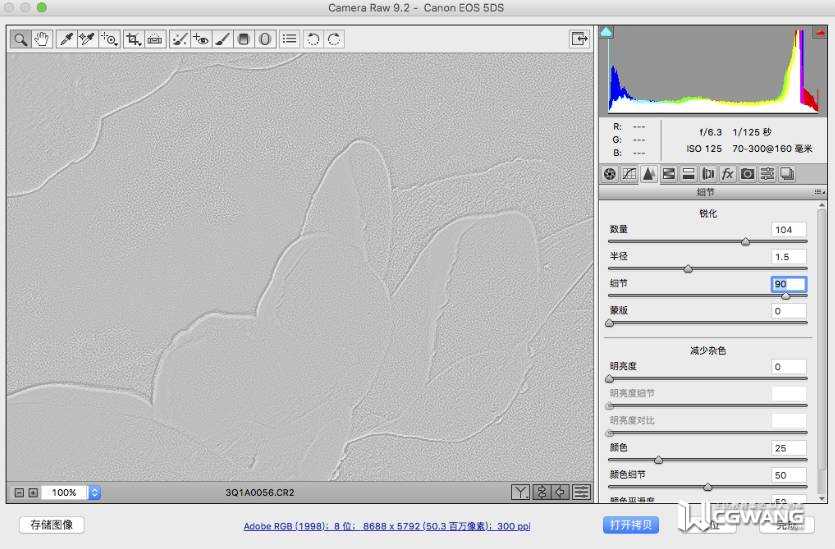Open the Lens Corrections panel tab
The image size is (835, 549).
(x=708, y=174)
